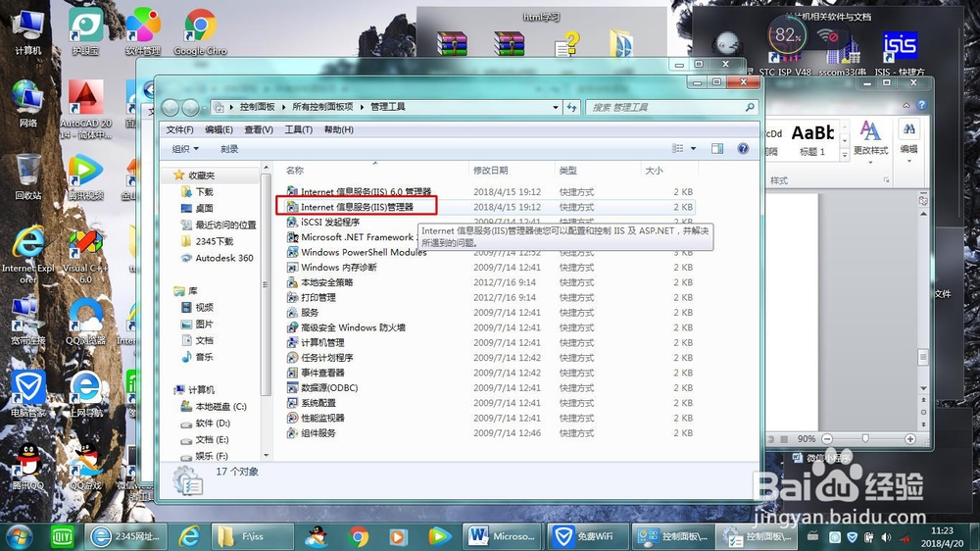Select 最近访问的位置 in navigation pane
The height and width of the screenshot is (551, 980).
(219, 225)
